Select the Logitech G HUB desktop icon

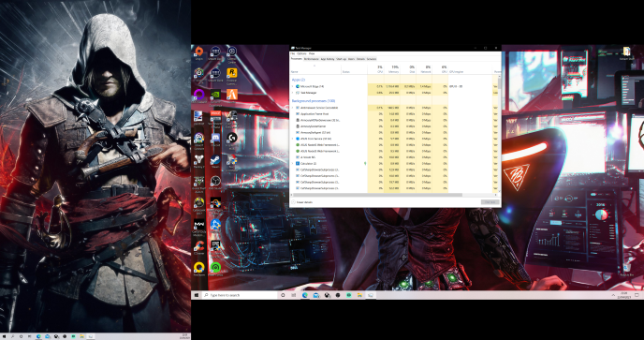tap(232, 138)
